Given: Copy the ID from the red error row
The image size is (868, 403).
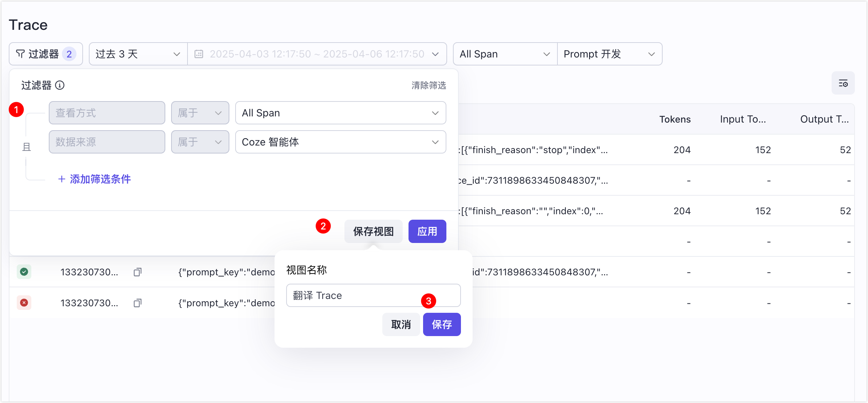Looking at the screenshot, I should pyautogui.click(x=137, y=303).
